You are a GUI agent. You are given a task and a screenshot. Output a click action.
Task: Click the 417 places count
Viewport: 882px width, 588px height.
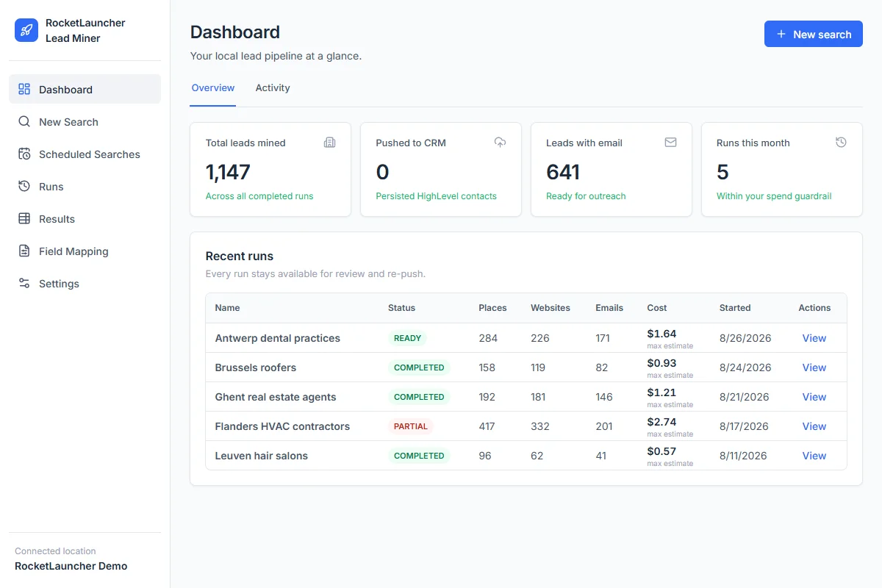pos(487,426)
